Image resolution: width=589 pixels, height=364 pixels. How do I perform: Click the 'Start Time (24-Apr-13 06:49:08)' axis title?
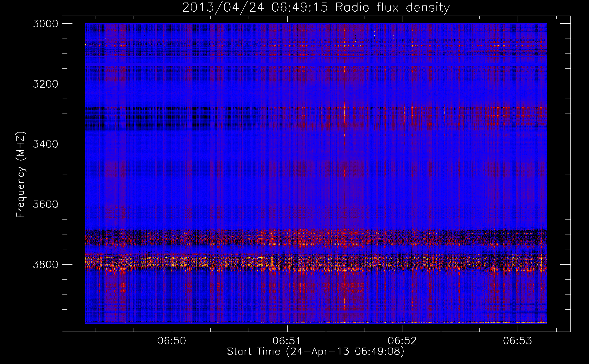pyautogui.click(x=316, y=352)
